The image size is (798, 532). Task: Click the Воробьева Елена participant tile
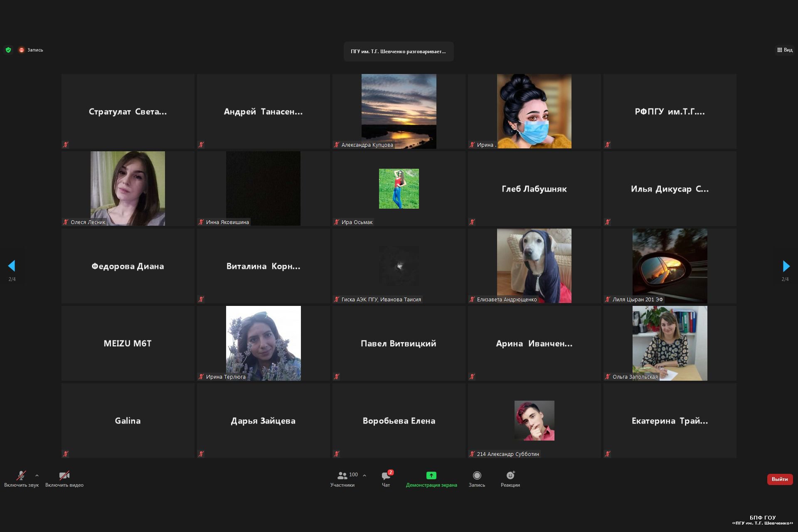tap(399, 421)
